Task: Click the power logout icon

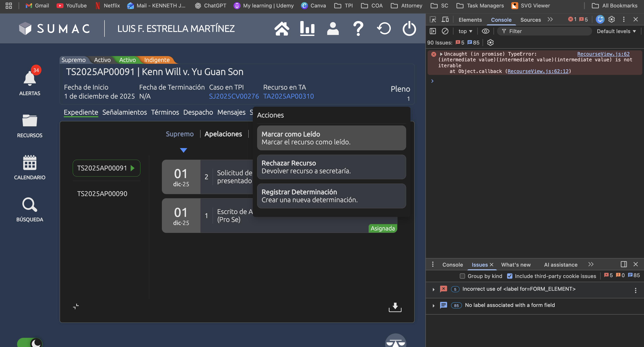Action: [409, 28]
